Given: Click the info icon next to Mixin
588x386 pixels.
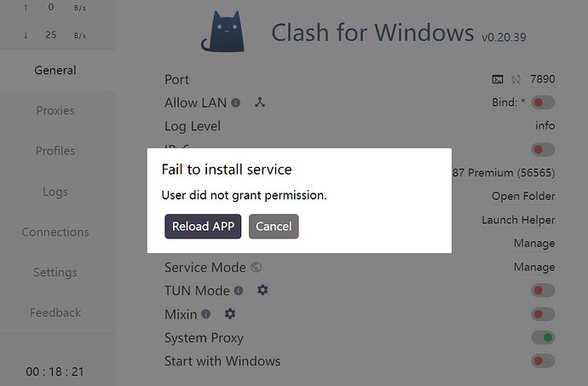Looking at the screenshot, I should pos(205,314).
